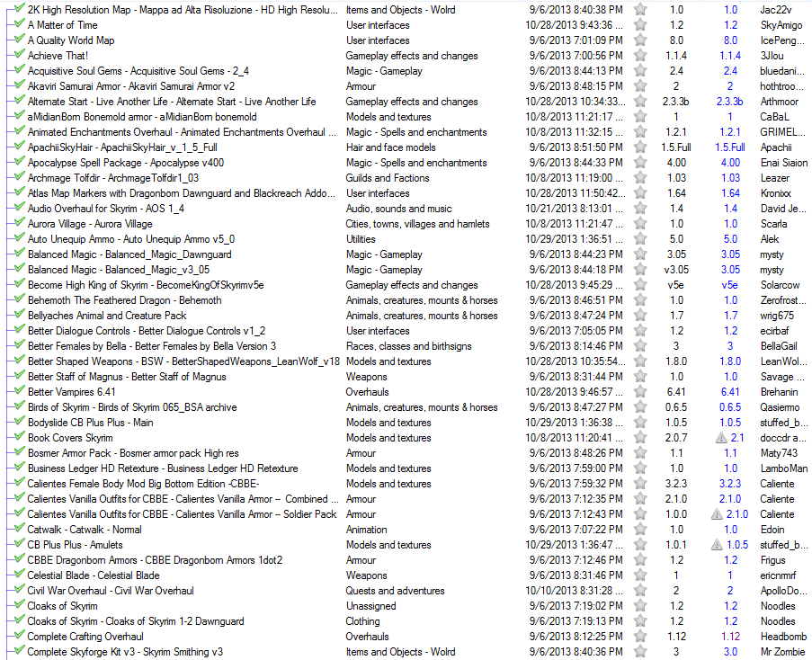Click the star icon for Complete Crafting Overhaul
This screenshot has height=660, width=812.
(640, 636)
